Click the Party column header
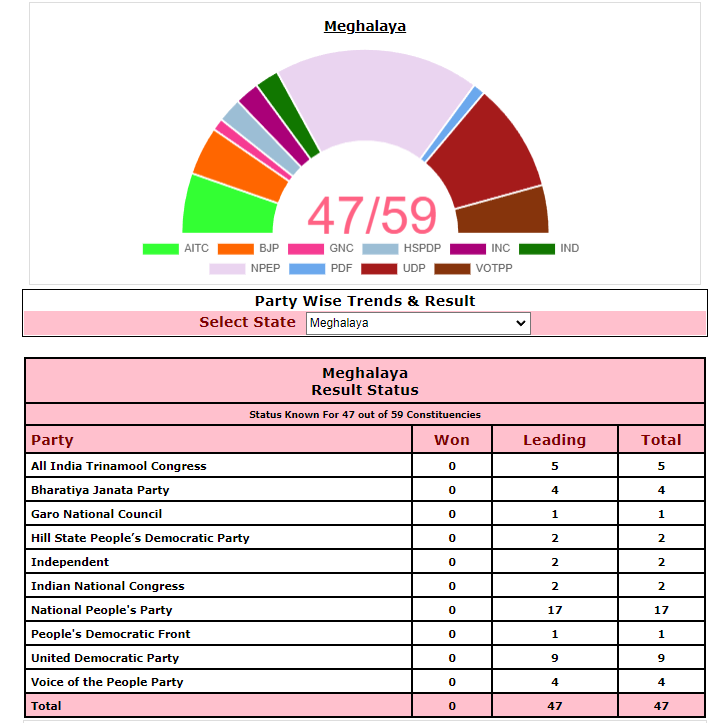 [x=52, y=440]
